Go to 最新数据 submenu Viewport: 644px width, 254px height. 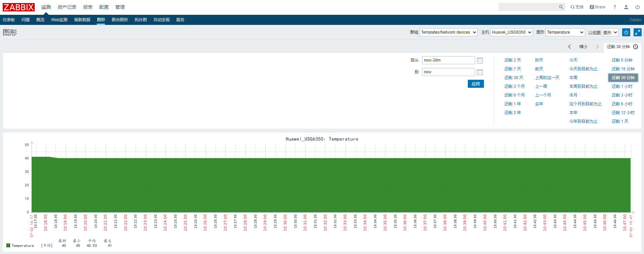coord(82,20)
